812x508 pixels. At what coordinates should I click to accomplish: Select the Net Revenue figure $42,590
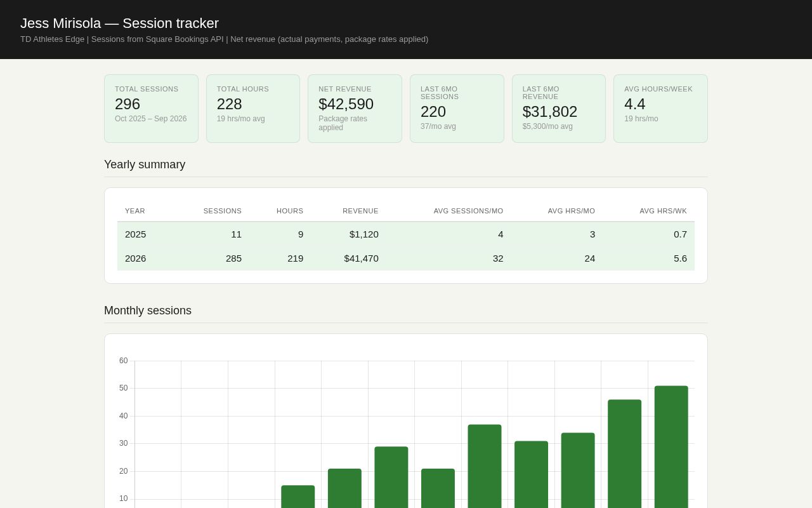(346, 104)
